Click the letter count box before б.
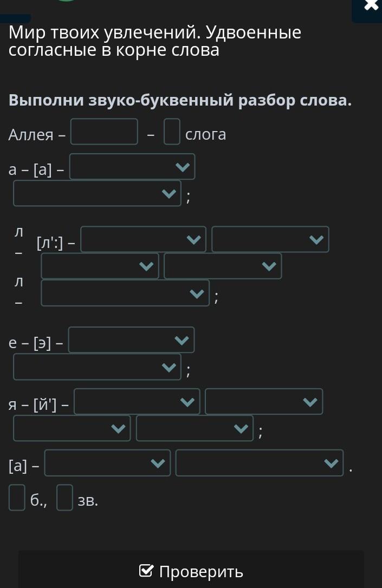The width and height of the screenshot is (382, 588). (17, 498)
